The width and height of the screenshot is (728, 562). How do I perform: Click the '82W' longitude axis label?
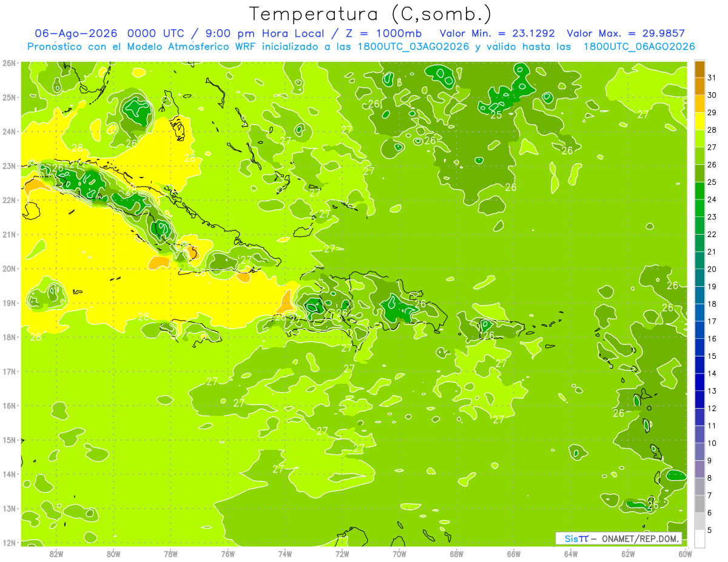point(56,554)
